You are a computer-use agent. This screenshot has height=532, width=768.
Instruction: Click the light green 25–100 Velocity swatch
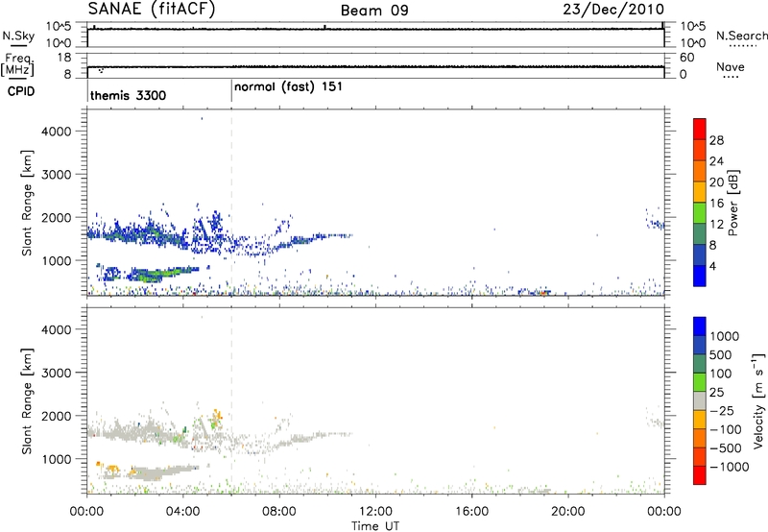(700, 382)
